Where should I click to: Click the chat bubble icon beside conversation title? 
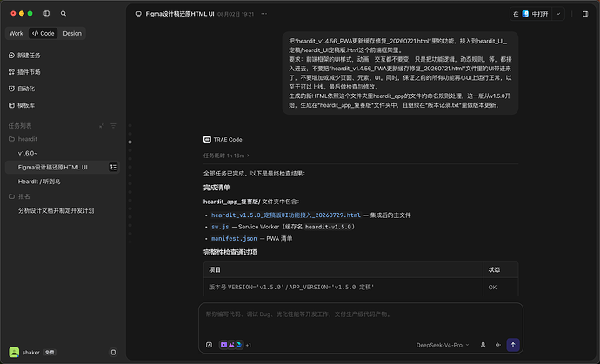click(138, 14)
